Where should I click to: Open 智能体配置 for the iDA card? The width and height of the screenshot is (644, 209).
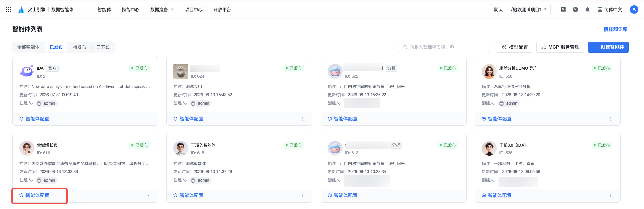34,119
